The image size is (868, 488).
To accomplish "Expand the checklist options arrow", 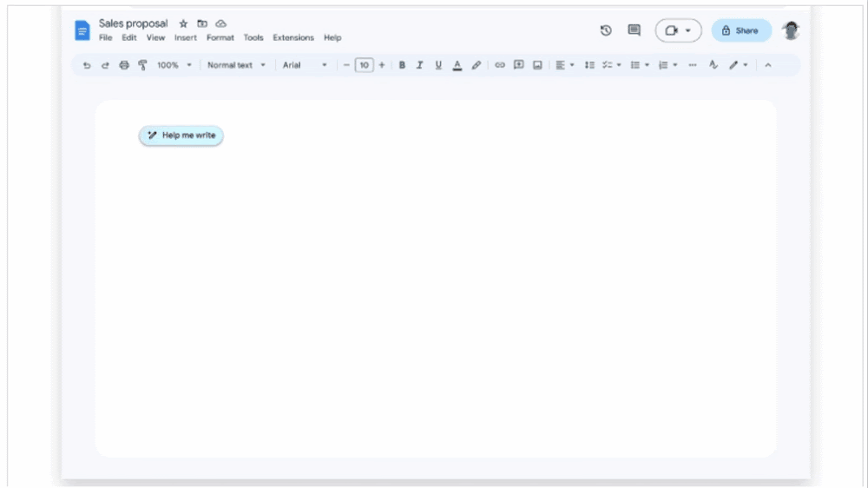I will (x=619, y=65).
